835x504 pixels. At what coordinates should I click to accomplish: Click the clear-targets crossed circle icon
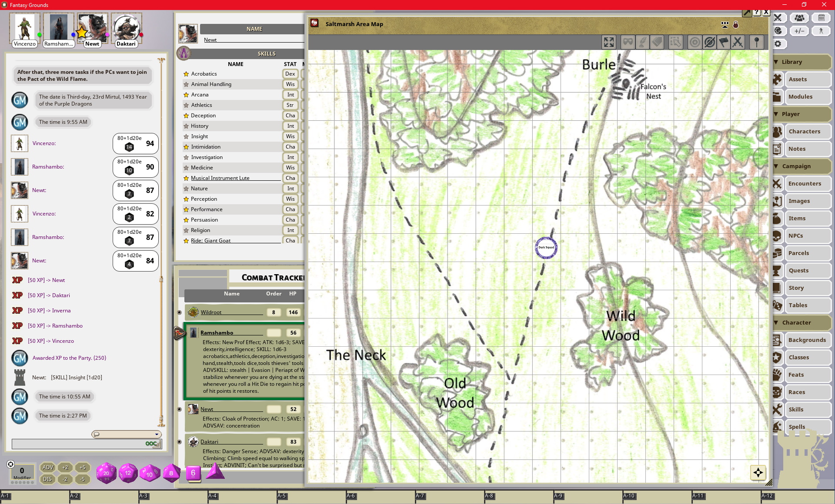pos(709,42)
